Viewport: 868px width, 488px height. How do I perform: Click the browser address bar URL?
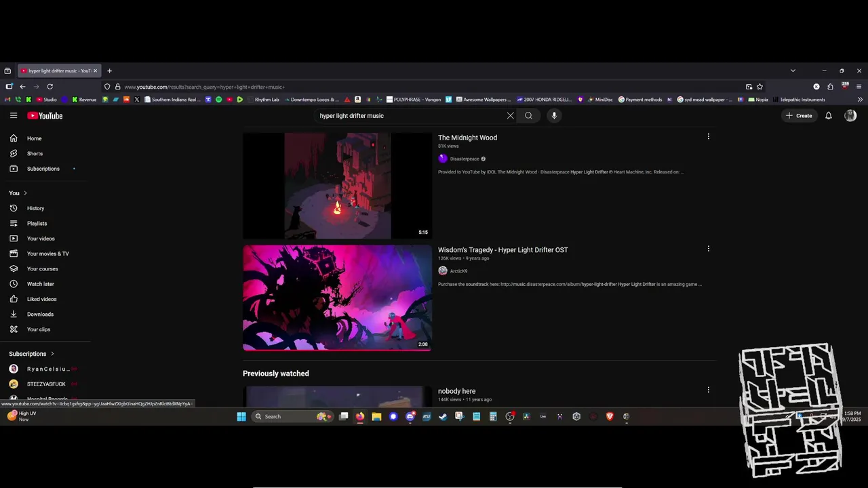204,87
